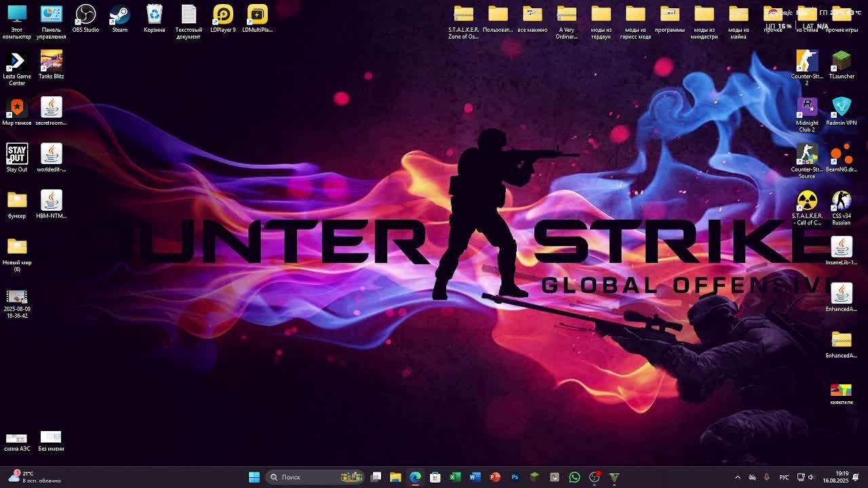Select the EnhancedA... zipped folder icon
Viewport: 868px width, 488px height.
[842, 344]
